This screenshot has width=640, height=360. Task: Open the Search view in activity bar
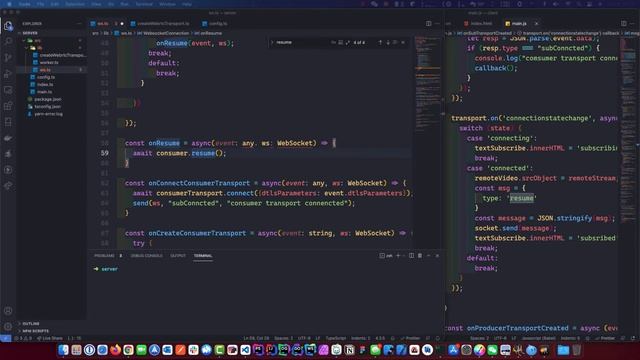(8, 42)
